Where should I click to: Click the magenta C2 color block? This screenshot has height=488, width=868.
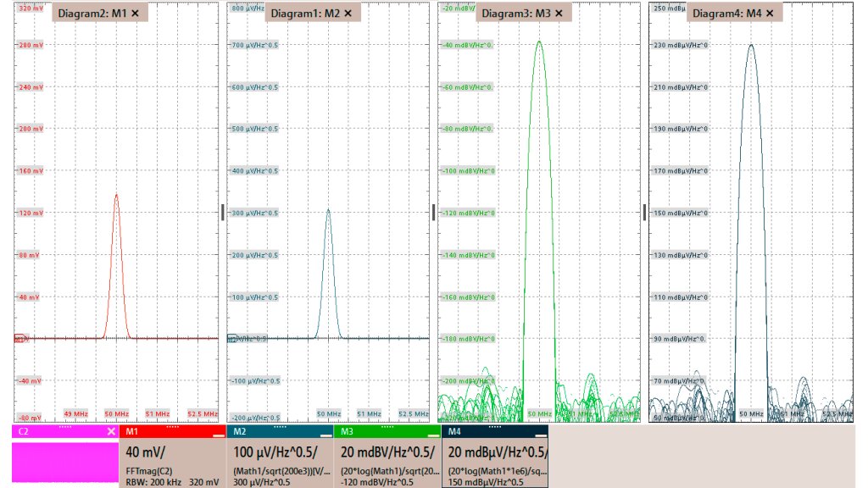click(x=64, y=461)
